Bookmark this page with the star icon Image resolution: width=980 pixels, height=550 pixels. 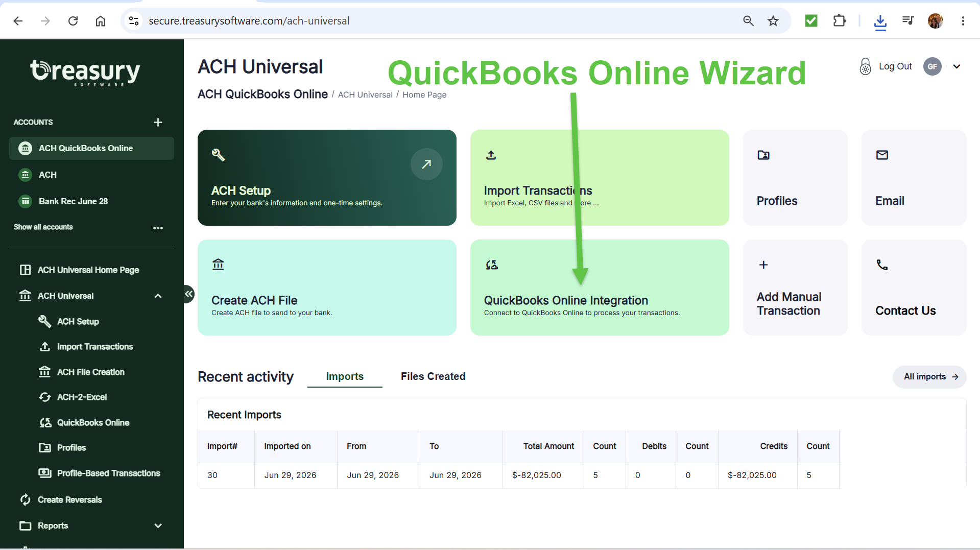(773, 21)
